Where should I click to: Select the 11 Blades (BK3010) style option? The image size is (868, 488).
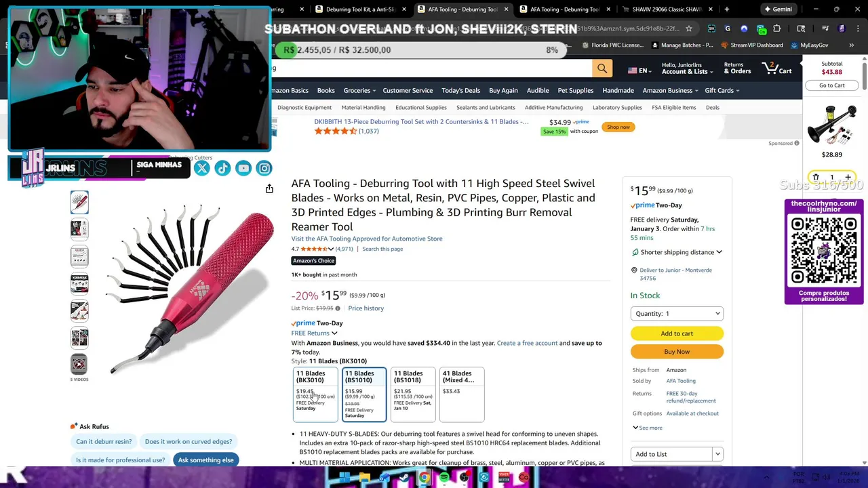coord(315,394)
